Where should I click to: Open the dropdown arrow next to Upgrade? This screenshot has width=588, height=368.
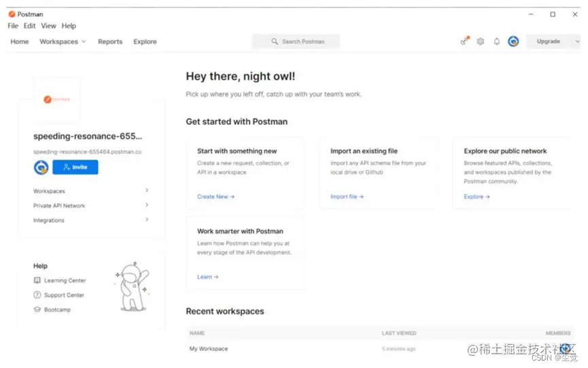576,41
